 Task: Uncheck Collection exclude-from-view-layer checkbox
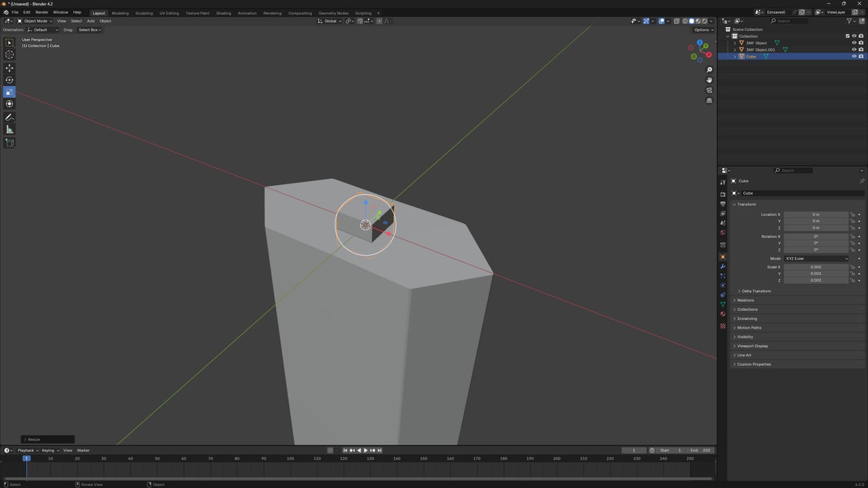click(847, 36)
